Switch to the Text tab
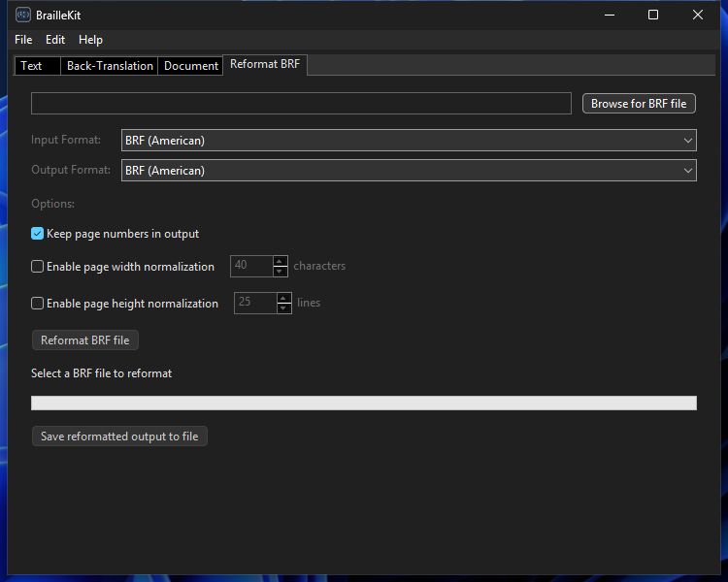This screenshot has height=582, width=728. click(x=37, y=66)
